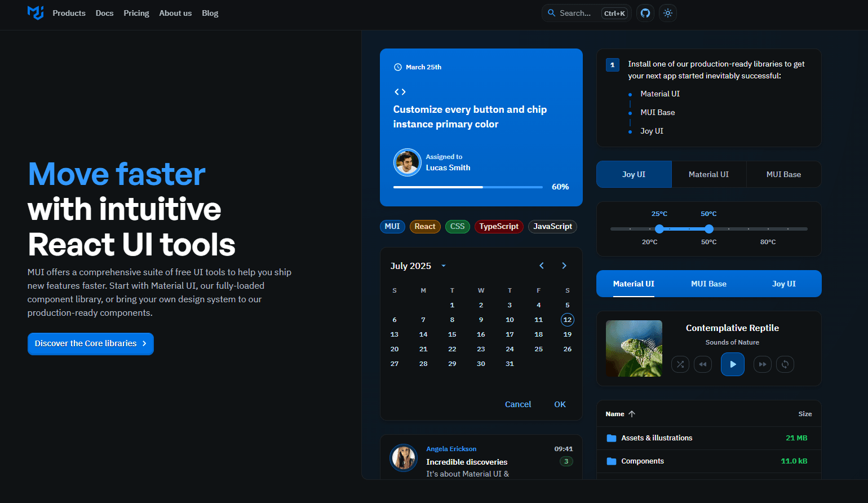868x503 pixels.
Task: Confirm the date with the OK button
Action: (560, 404)
